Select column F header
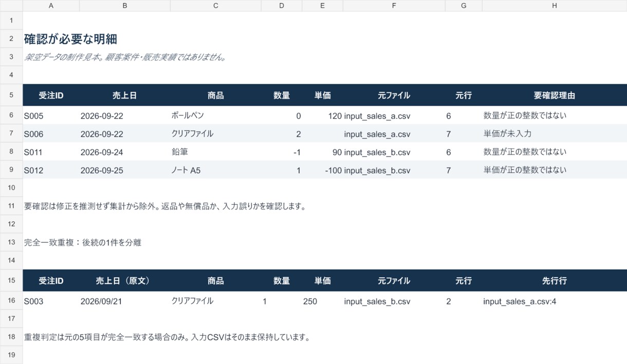 pyautogui.click(x=394, y=6)
